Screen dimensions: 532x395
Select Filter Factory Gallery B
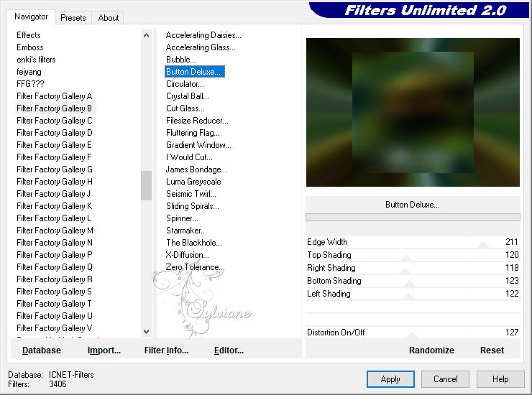[x=55, y=108]
